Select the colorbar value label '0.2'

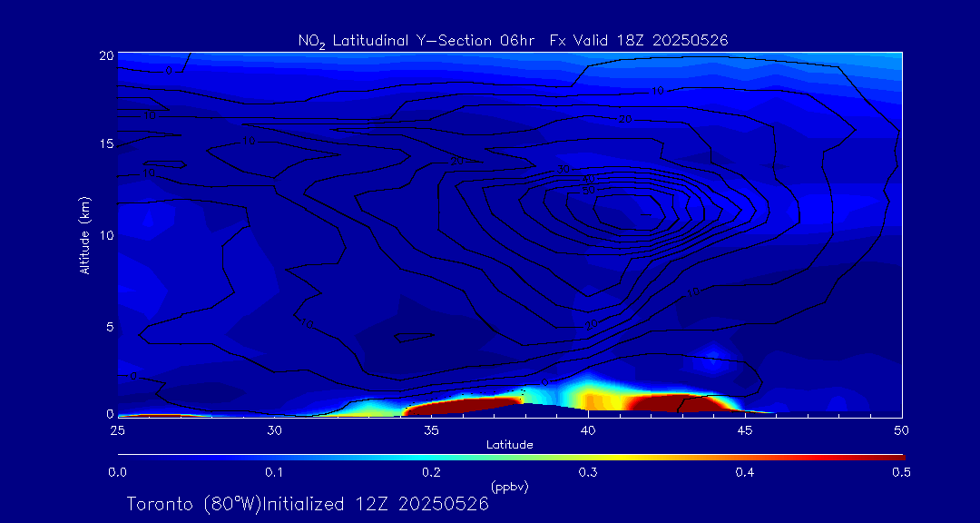[x=431, y=473]
